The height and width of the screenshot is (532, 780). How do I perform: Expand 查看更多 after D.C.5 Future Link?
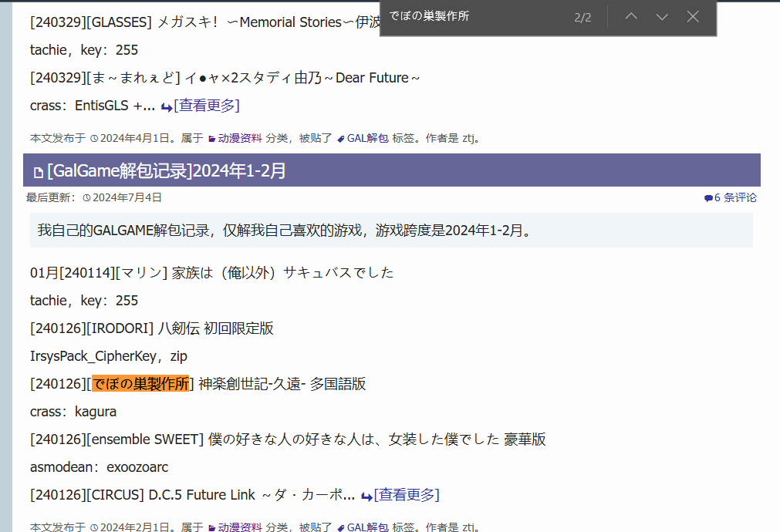[406, 495]
